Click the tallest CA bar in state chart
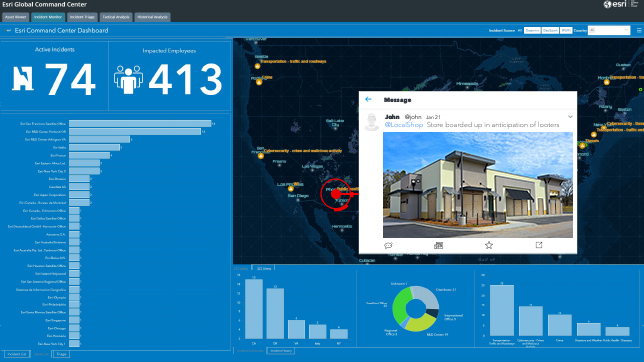 pos(254,309)
